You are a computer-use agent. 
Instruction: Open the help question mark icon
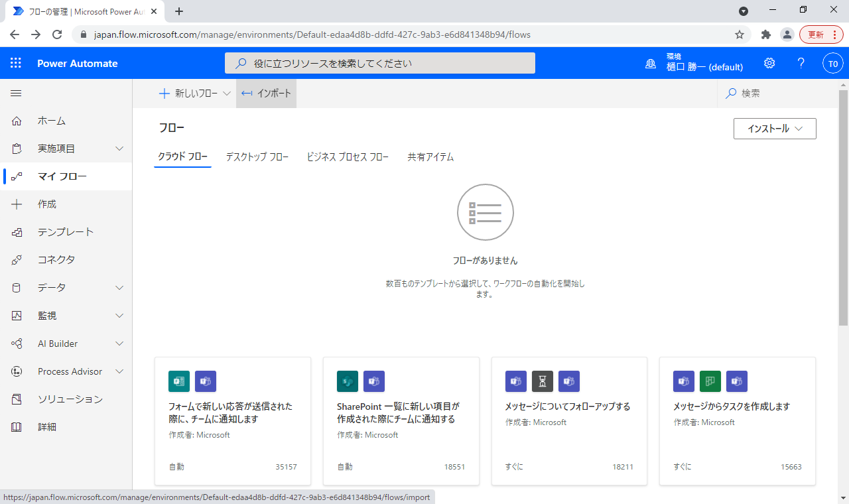[801, 63]
